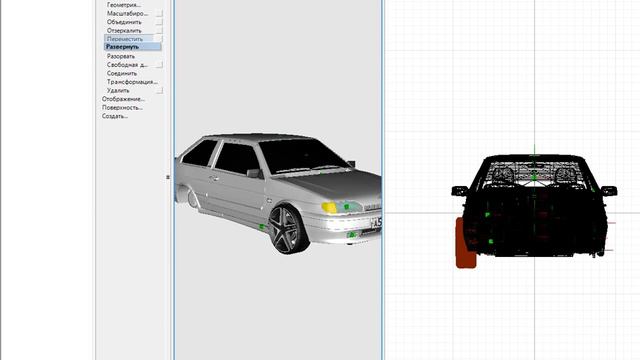The height and width of the screenshot is (360, 640).
Task: Select the Удалить tool
Action: click(x=118, y=91)
